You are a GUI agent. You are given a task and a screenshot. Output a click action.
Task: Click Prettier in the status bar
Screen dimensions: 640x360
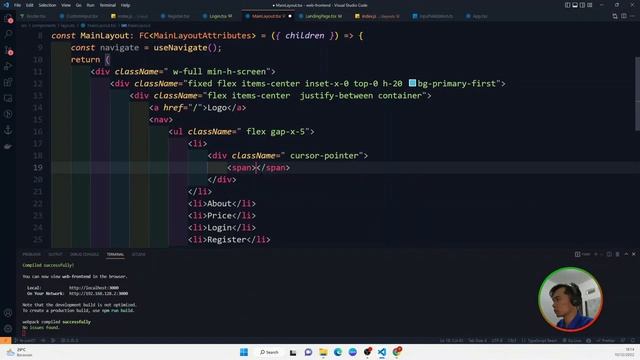[606, 340]
